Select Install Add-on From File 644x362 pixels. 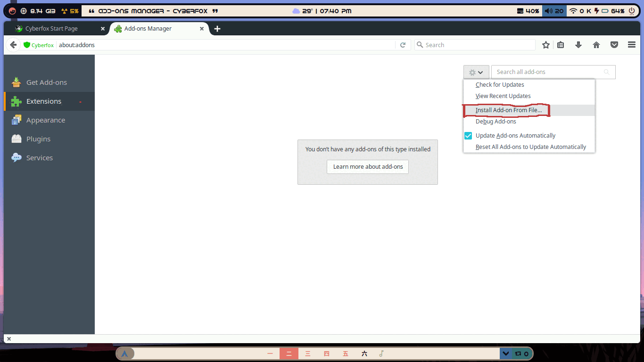(x=529, y=110)
